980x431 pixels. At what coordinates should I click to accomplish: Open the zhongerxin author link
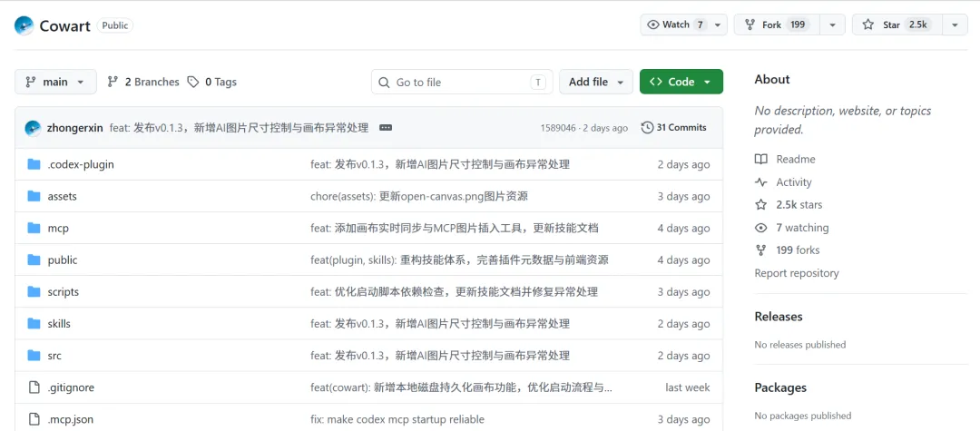pyautogui.click(x=75, y=127)
